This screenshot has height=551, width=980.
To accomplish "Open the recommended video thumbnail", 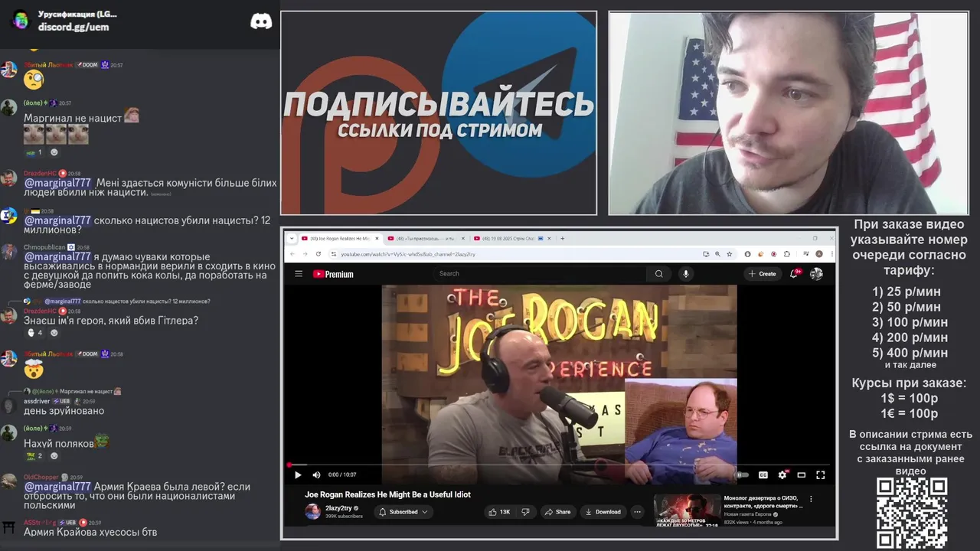I will [x=687, y=510].
